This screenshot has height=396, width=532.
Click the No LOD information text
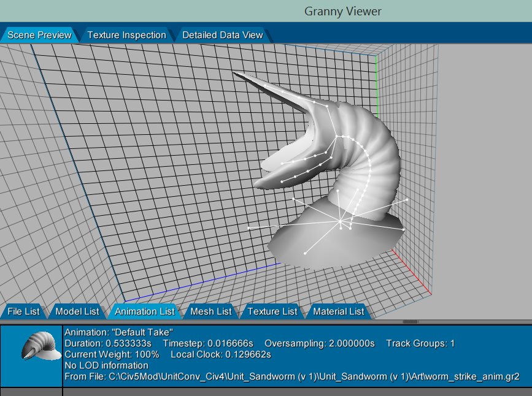coord(107,365)
